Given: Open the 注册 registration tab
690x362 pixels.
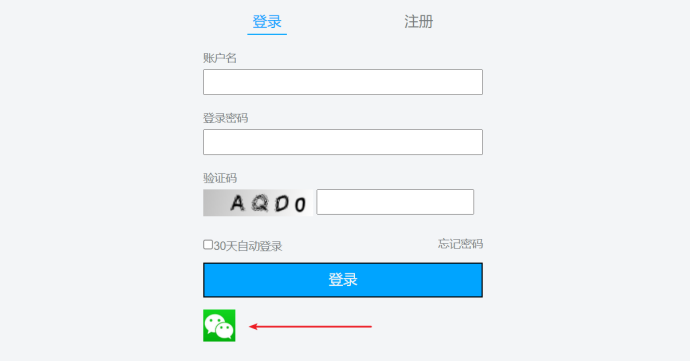Looking at the screenshot, I should (418, 22).
